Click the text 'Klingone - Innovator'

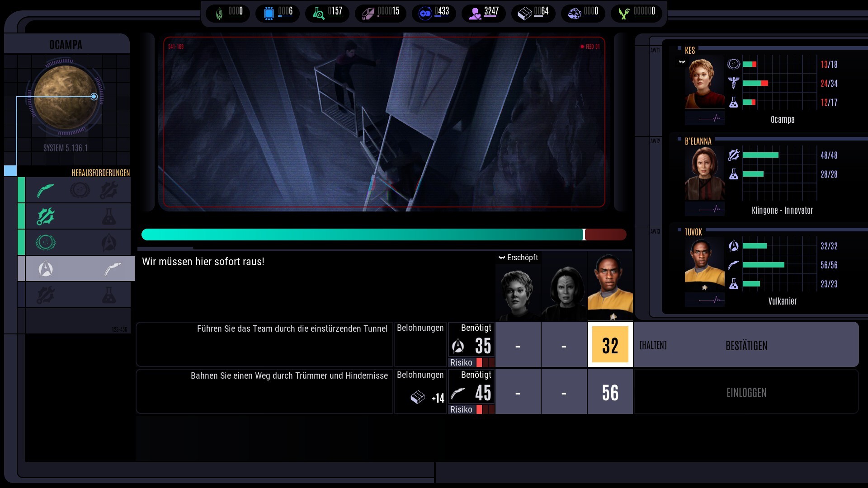(x=782, y=210)
